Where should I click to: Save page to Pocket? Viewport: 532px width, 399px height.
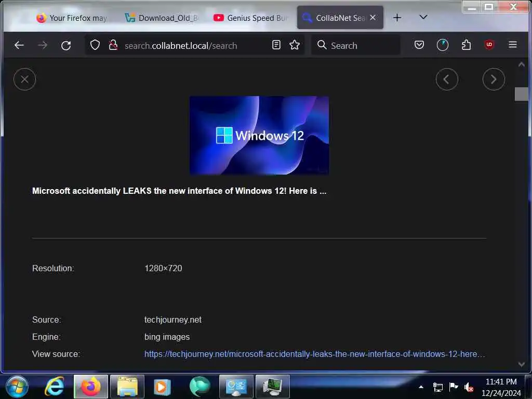pos(419,45)
